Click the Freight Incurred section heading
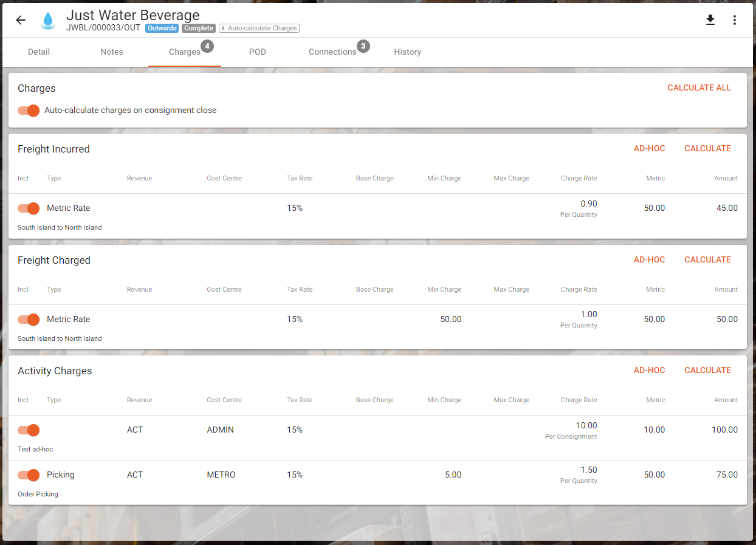Viewport: 756px width, 545px height. tap(53, 149)
